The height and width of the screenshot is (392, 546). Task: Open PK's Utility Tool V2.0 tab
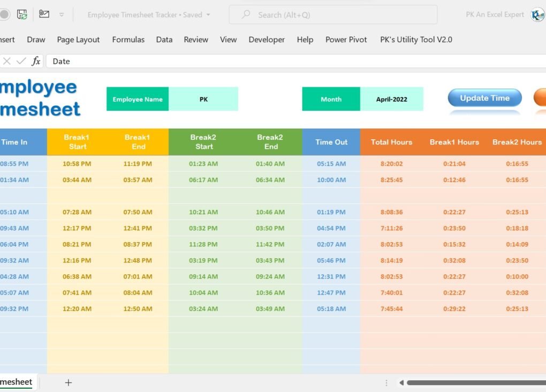pyautogui.click(x=416, y=40)
